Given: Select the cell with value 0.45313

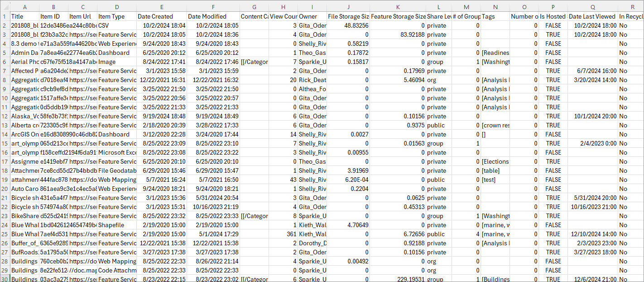Looking at the screenshot, I should tap(398, 207).
